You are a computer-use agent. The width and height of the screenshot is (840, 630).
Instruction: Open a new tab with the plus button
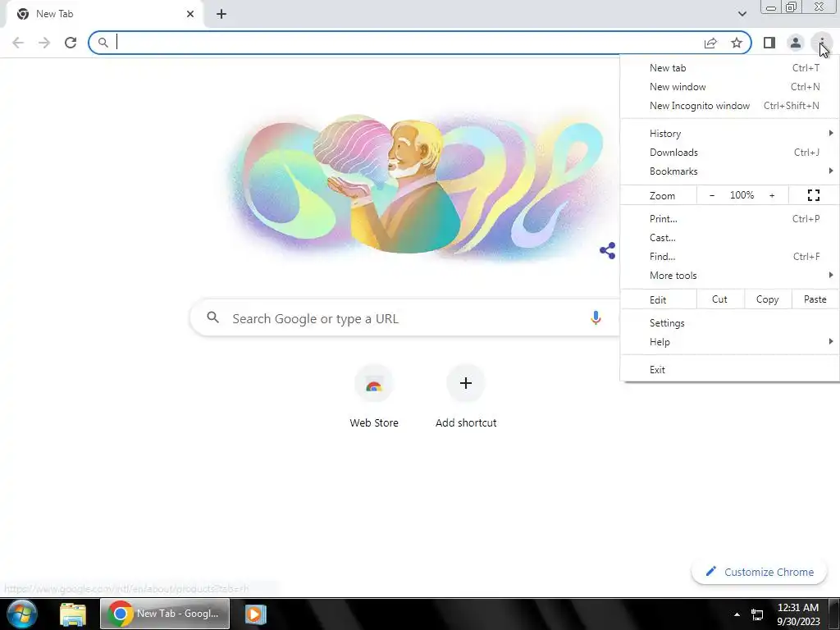(x=221, y=14)
